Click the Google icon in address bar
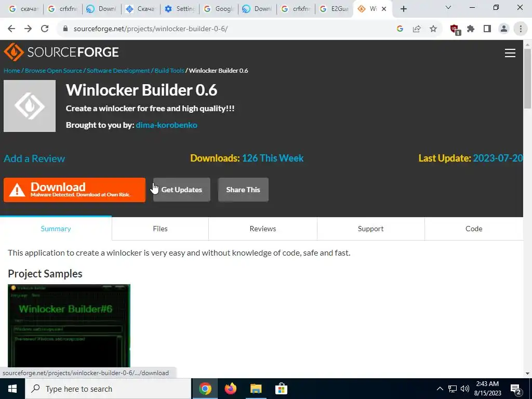The image size is (532, 399). [x=400, y=29]
